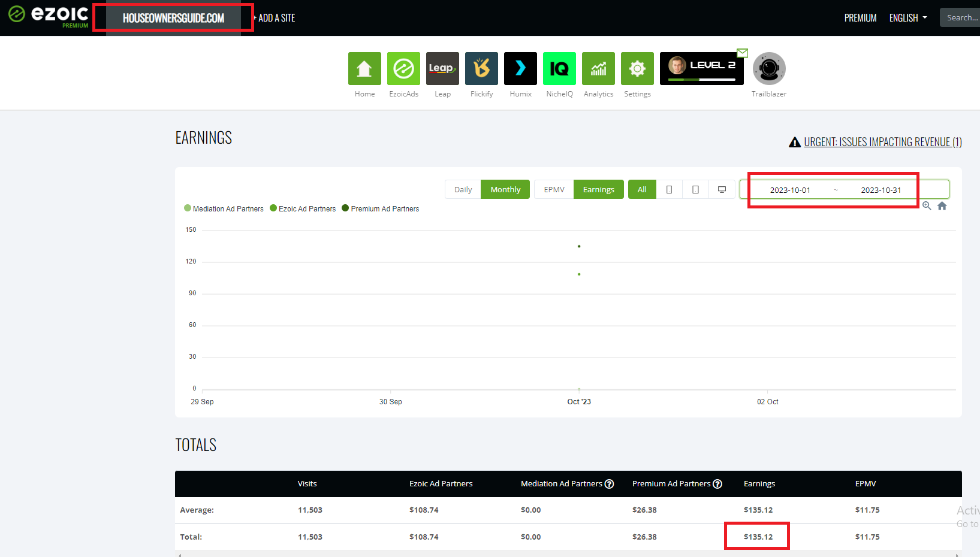This screenshot has height=557, width=980.
Task: Click the Ezoic Premium logo
Action: click(x=49, y=16)
